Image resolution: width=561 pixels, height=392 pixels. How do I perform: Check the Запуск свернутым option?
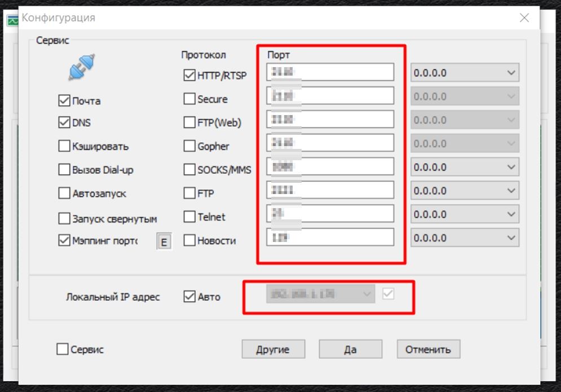(x=64, y=218)
